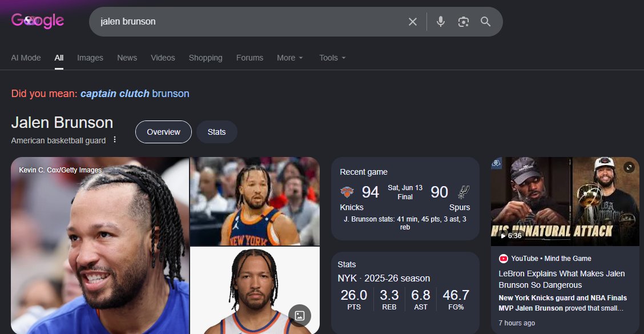Click the 46.7 FG% stat

point(456,300)
